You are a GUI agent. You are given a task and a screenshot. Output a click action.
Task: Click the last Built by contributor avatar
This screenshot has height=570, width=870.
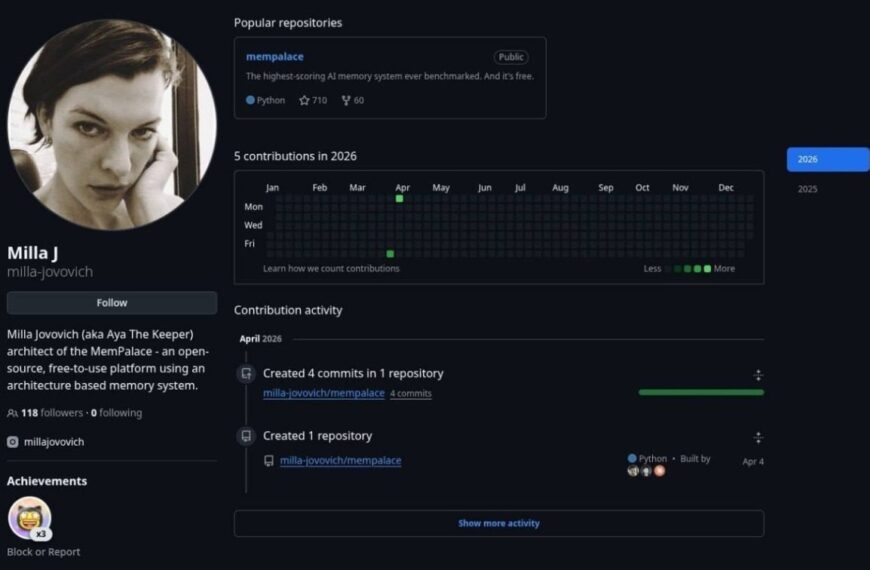click(659, 471)
